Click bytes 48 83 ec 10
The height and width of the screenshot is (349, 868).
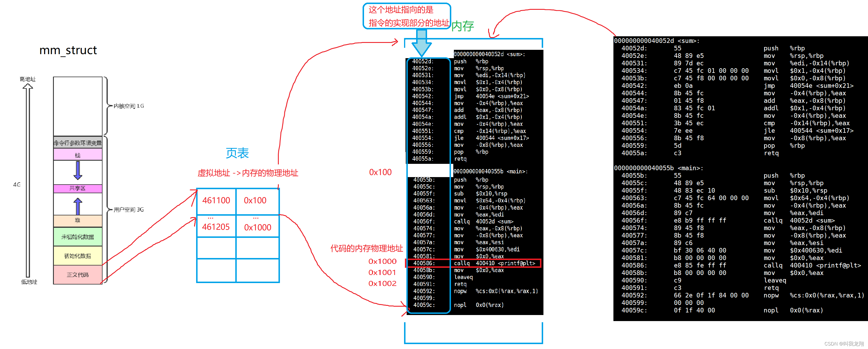click(694, 191)
